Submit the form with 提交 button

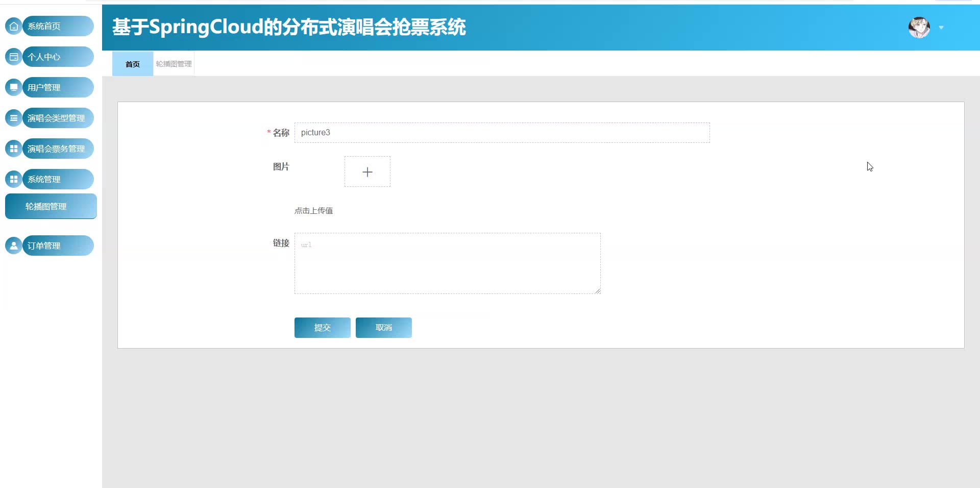coord(323,328)
